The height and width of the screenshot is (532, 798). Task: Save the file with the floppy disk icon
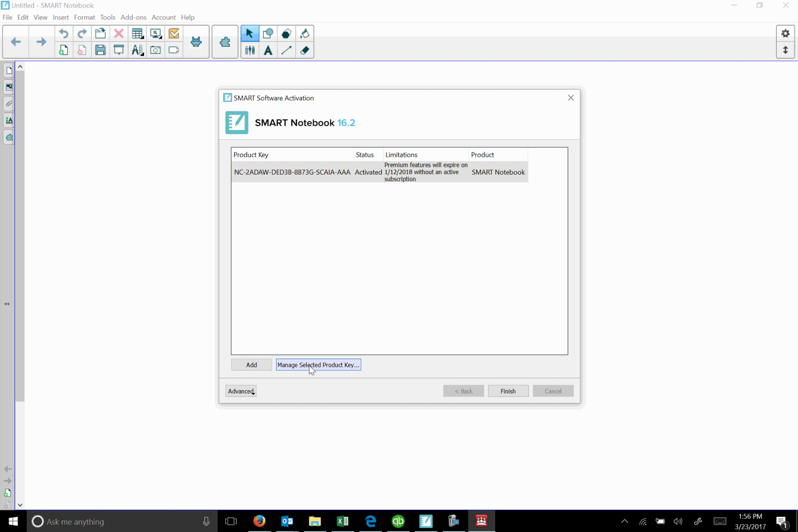100,50
